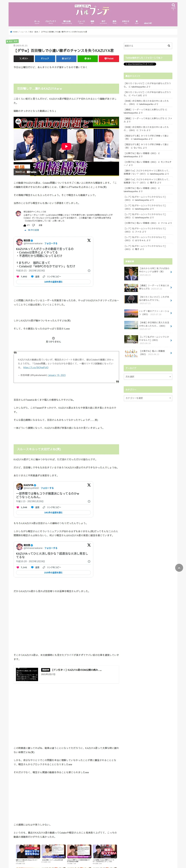Click the 政治・経済 category tag
Image resolution: width=186 pixels, height=868 pixels.
(12, 41)
